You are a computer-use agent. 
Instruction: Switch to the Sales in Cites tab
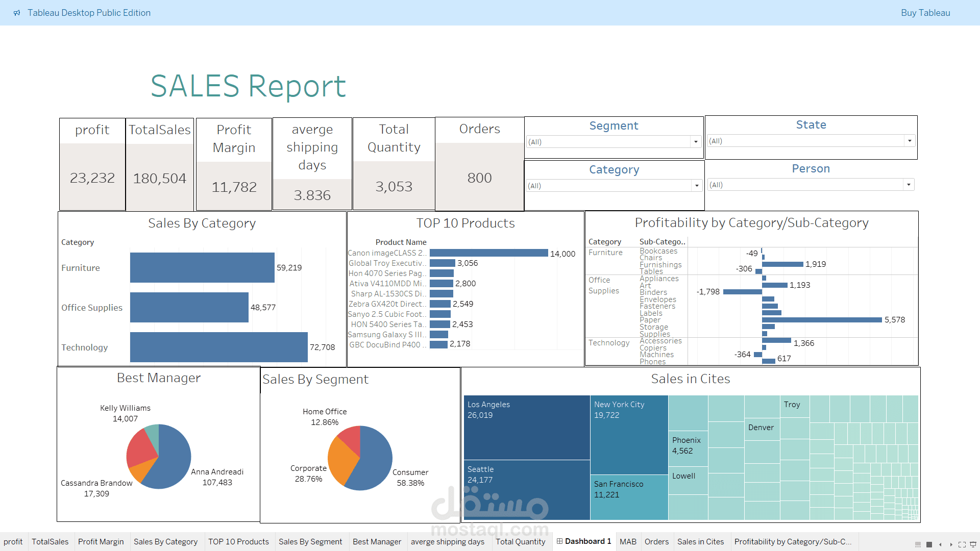click(701, 541)
